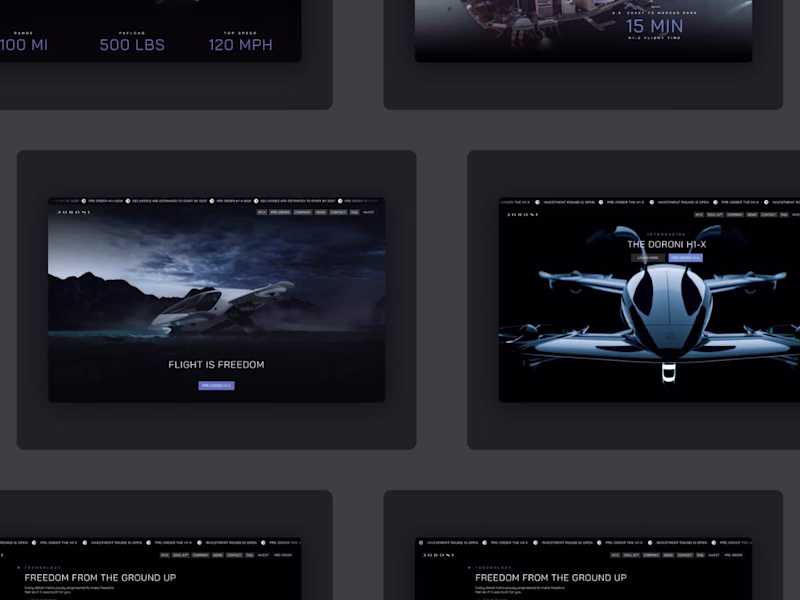
Task: Click the INVEST nav link in the bottom-right mockup
Action: pyautogui.click(x=714, y=555)
